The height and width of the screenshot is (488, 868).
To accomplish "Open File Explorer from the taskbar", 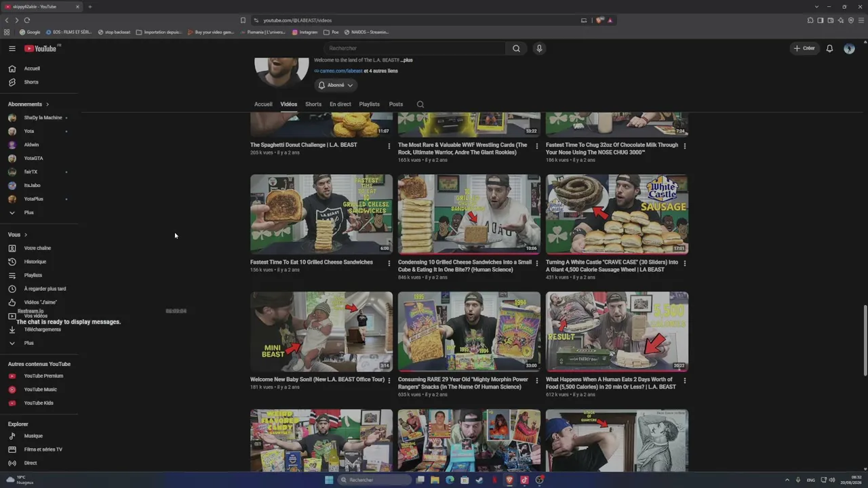I will (435, 480).
